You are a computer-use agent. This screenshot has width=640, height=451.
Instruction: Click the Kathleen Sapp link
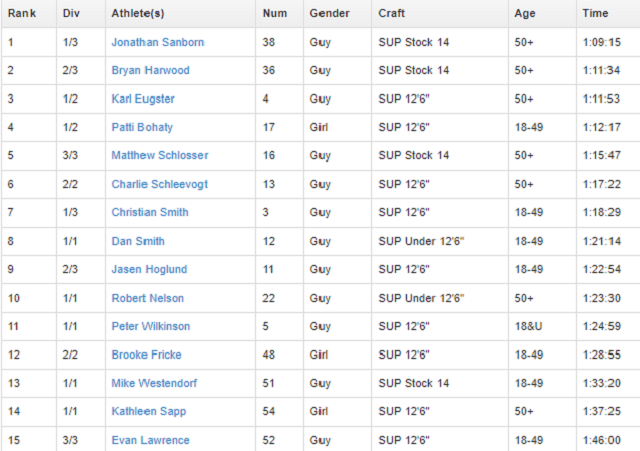(149, 411)
